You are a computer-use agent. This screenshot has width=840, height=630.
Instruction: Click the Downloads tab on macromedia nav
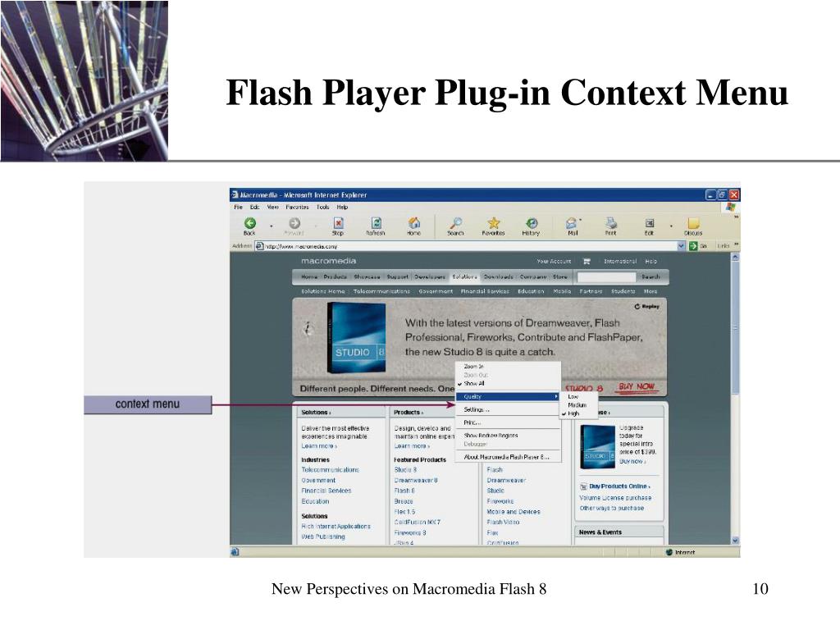tap(498, 276)
